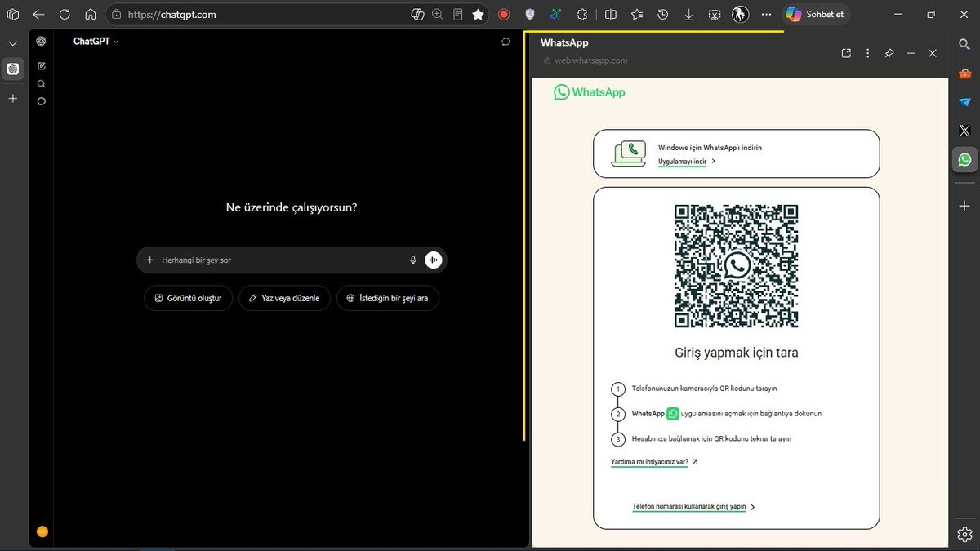The height and width of the screenshot is (551, 980).
Task: Click the microphone dictation icon
Action: pos(413,260)
